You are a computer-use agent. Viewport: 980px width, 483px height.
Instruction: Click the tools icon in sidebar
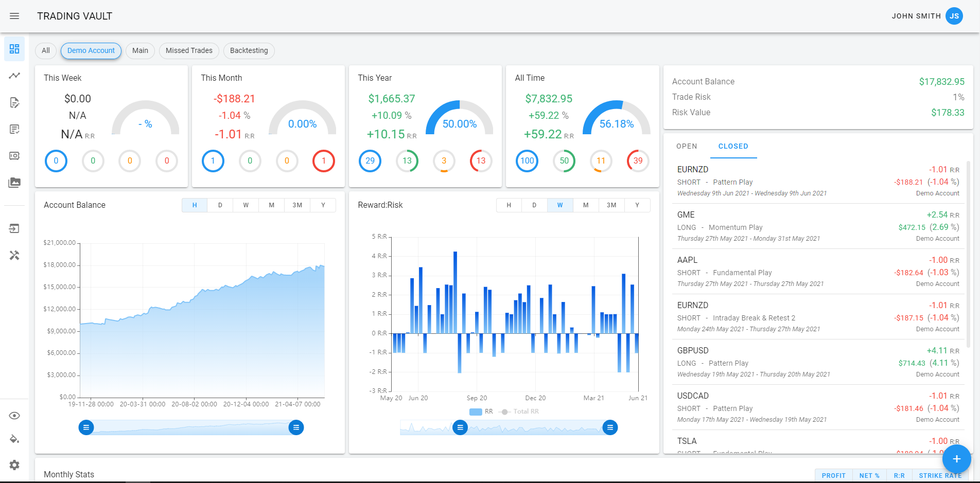coord(14,255)
